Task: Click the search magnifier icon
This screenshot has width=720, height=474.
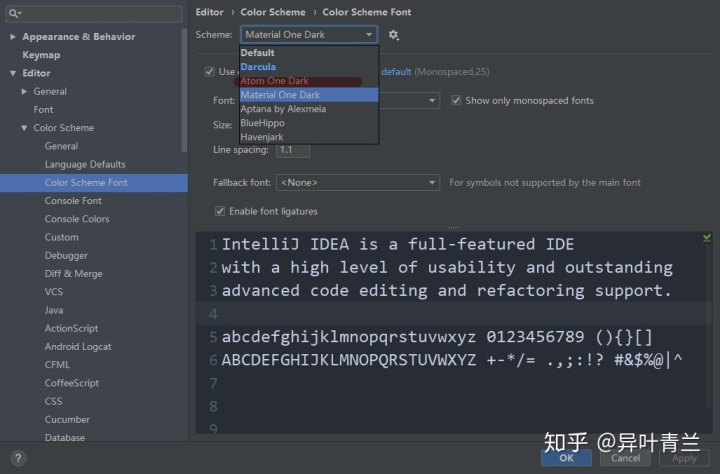Action: coord(14,13)
